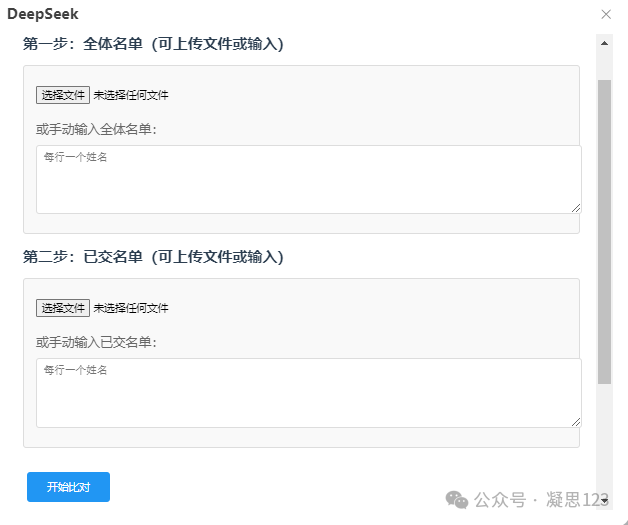This screenshot has width=628, height=525.
Task: Focus the 全体名单 name list textarea
Action: [x=309, y=179]
